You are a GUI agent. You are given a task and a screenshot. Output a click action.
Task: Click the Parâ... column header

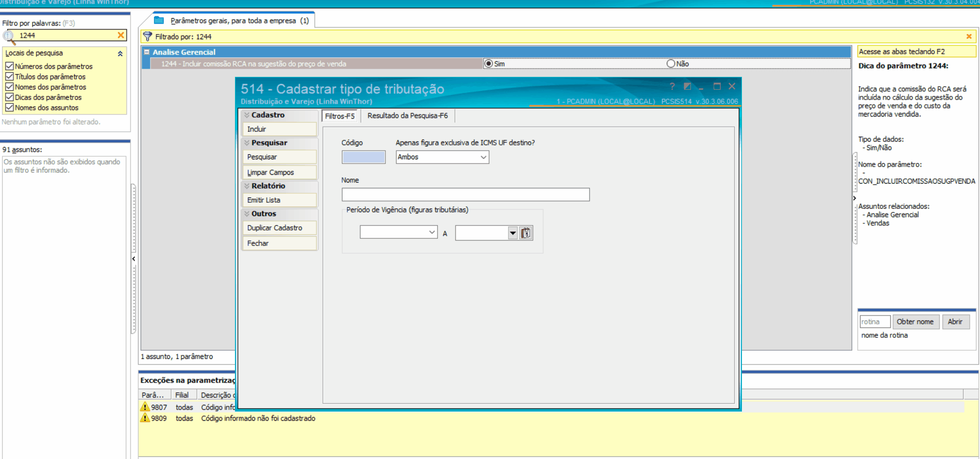[155, 395]
